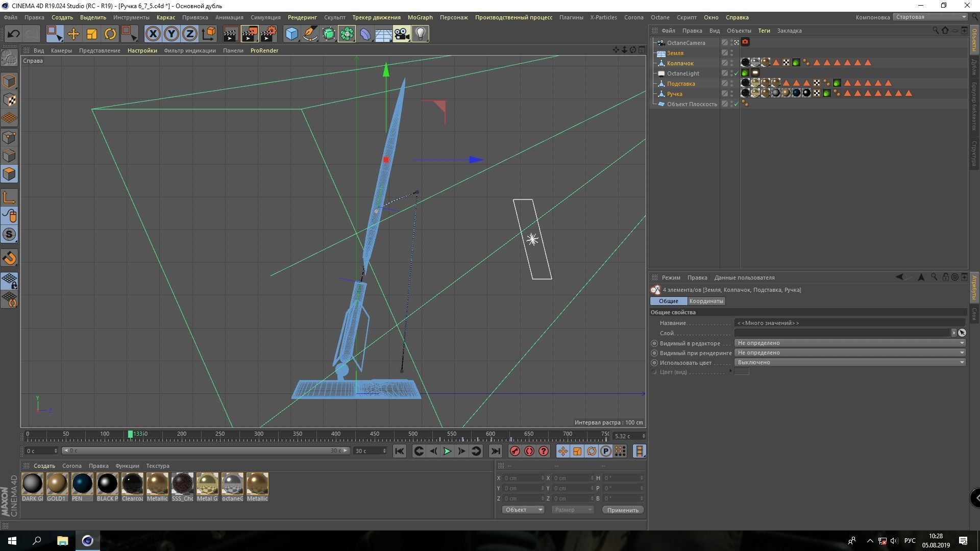This screenshot has height=551, width=980.
Task: Select the Земля object
Action: (x=675, y=53)
